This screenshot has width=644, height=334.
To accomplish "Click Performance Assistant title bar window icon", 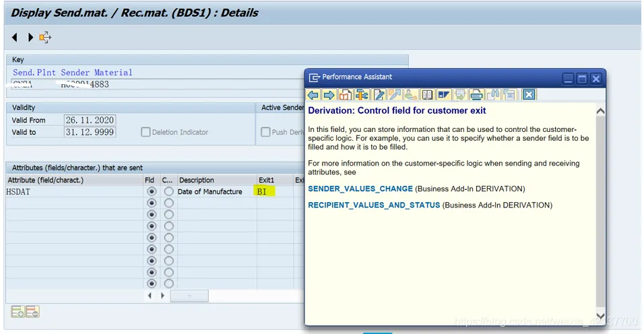I will (x=314, y=77).
